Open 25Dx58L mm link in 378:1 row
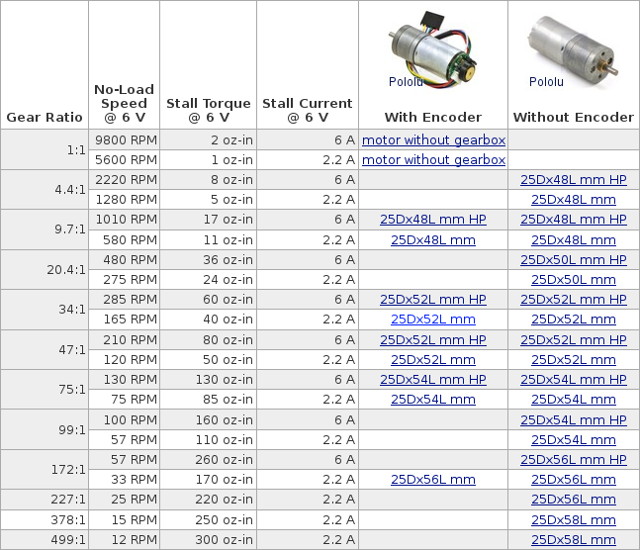Screen dimensions: 640x550 pos(573,520)
